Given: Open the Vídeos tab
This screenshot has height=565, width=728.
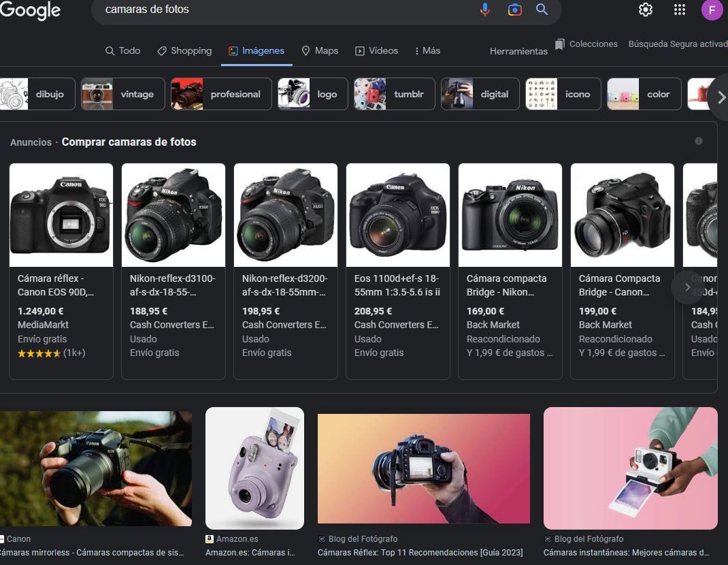Looking at the screenshot, I should [376, 50].
